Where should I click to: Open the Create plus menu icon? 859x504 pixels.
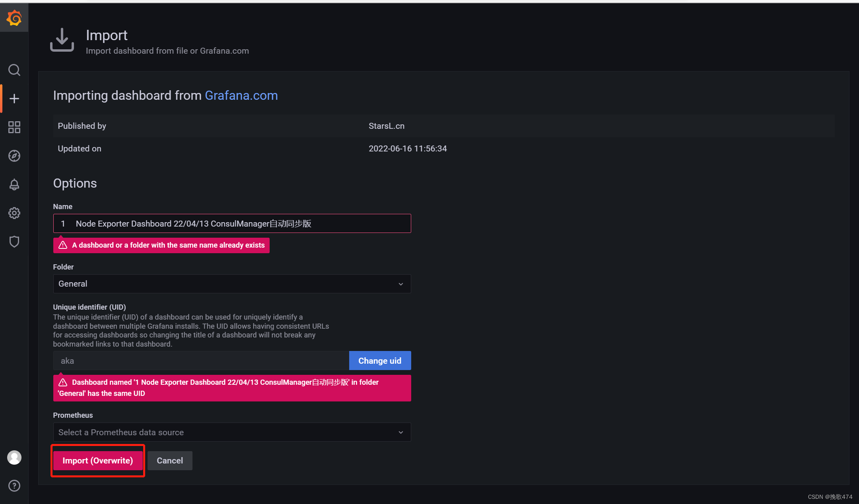pos(14,99)
